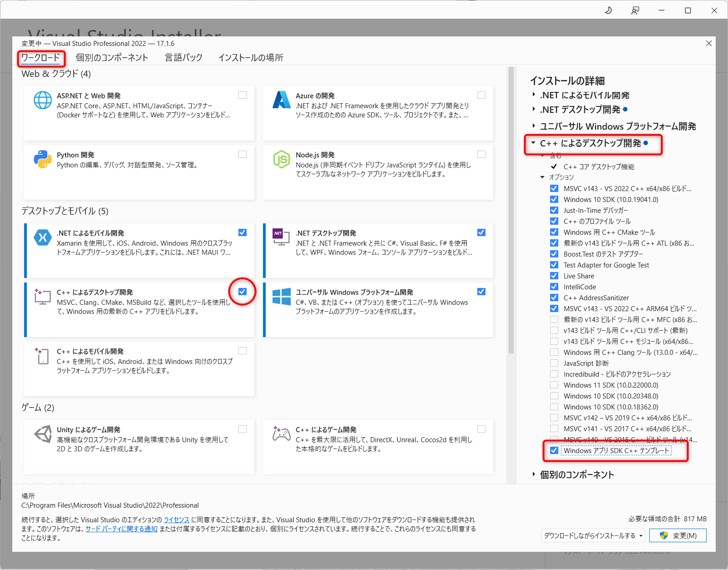Click the Universal Windows Platform logo icon
The height and width of the screenshot is (570, 728).
[x=282, y=296]
